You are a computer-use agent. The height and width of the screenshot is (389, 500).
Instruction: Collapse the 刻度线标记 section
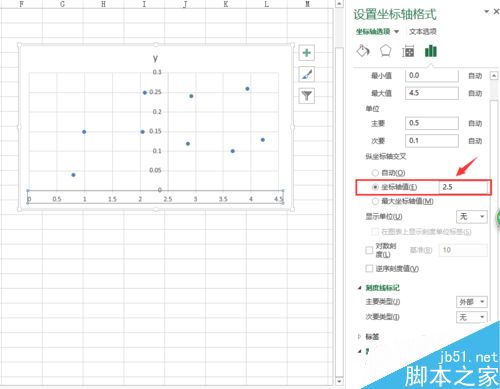(360, 288)
